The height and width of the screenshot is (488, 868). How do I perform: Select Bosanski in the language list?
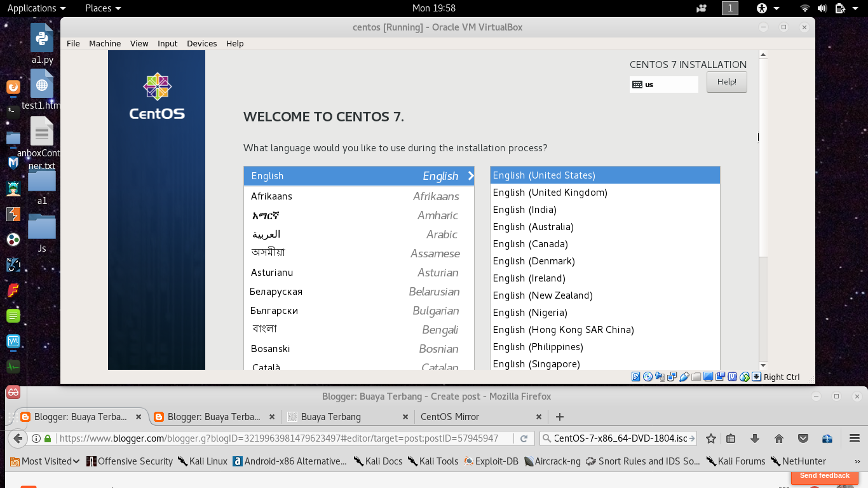point(359,349)
